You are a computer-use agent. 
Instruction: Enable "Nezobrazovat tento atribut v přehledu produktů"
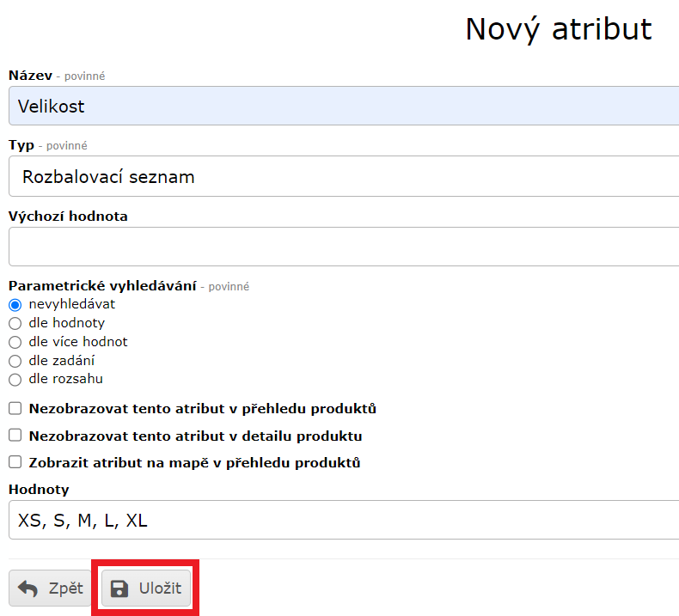tap(15, 409)
